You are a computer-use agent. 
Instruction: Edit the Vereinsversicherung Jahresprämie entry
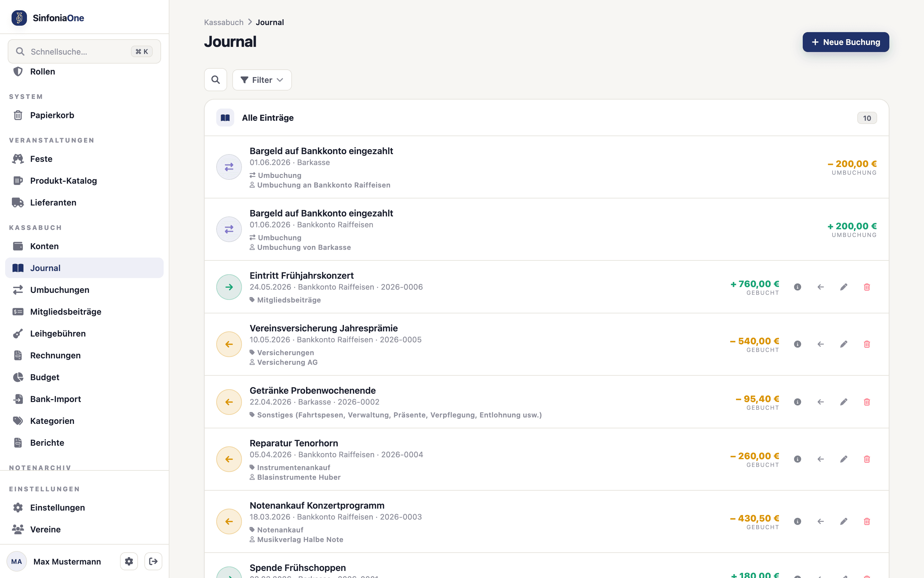click(x=844, y=344)
